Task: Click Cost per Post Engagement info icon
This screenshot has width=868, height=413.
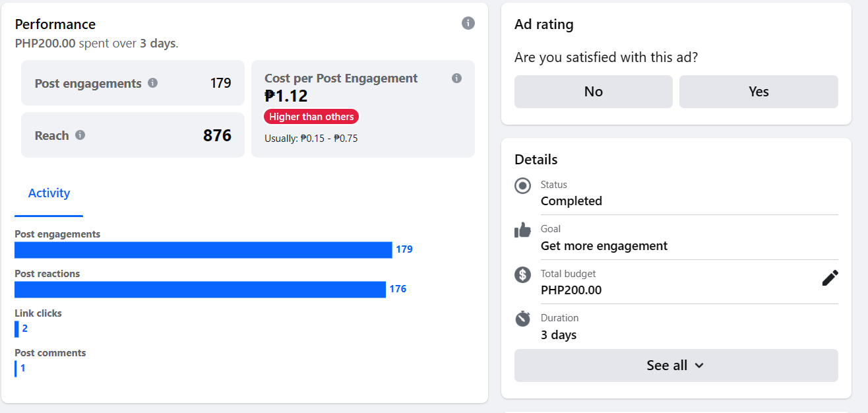Action: coord(456,79)
